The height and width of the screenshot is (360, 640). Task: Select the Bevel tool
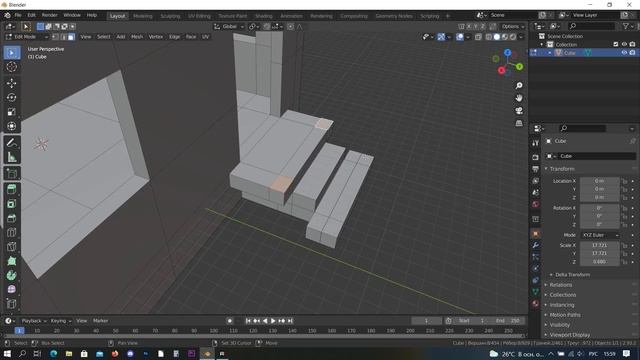11,218
